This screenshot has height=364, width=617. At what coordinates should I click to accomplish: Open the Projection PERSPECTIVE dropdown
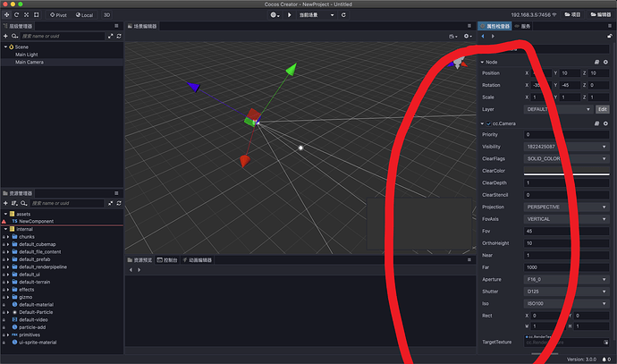pos(566,207)
